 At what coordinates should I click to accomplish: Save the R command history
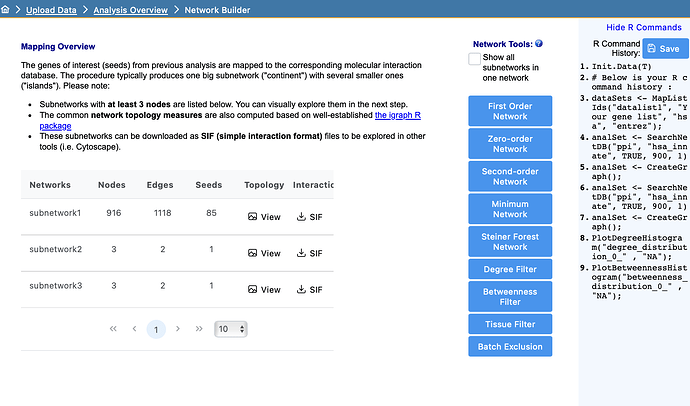coord(662,48)
